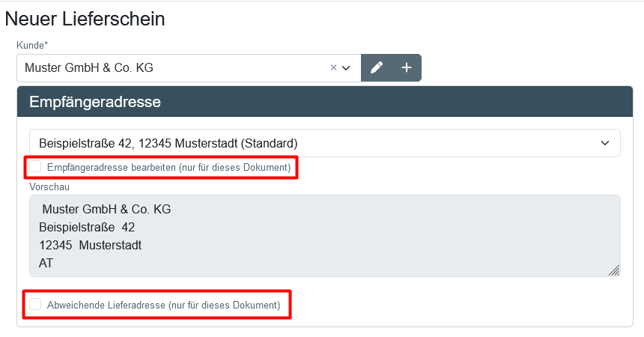This screenshot has height=337, width=644.
Task: Click the 'Neuer Lieferschein' page heading
Action: click(x=85, y=19)
